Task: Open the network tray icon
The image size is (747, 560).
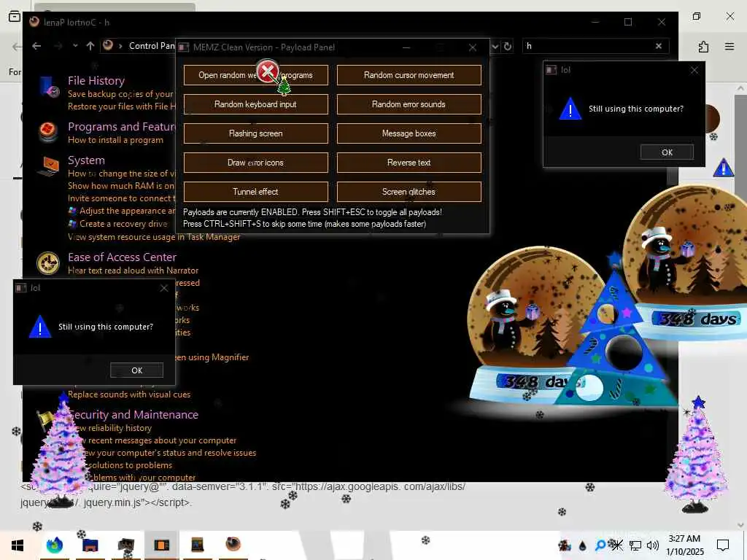Action: click(635, 545)
